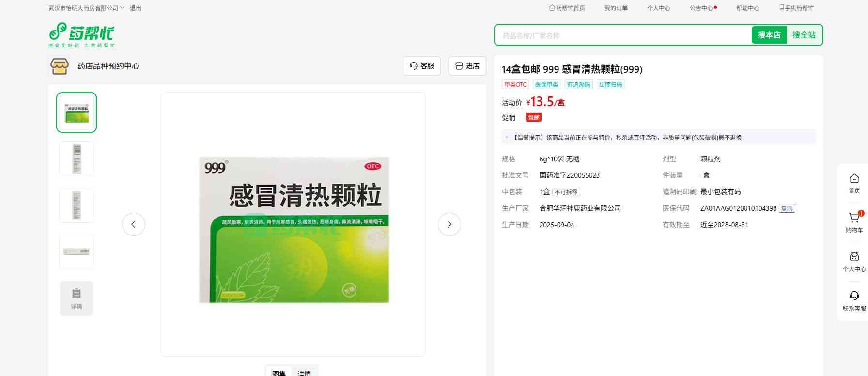The height and width of the screenshot is (376, 868).
Task: Copy the 医保代码 with 复制 button
Action: click(787, 208)
